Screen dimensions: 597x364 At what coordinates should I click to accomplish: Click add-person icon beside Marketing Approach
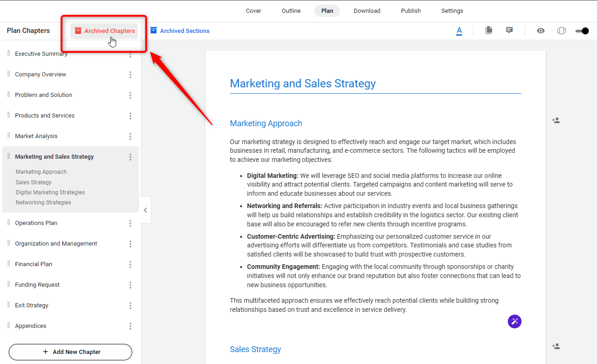[556, 121]
